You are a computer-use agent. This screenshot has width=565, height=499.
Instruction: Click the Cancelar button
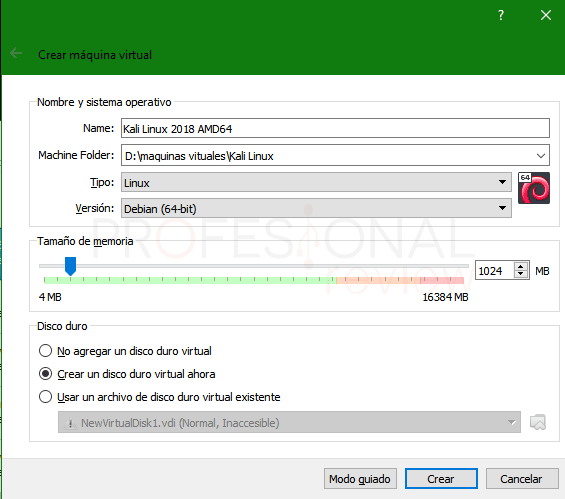[x=521, y=479]
